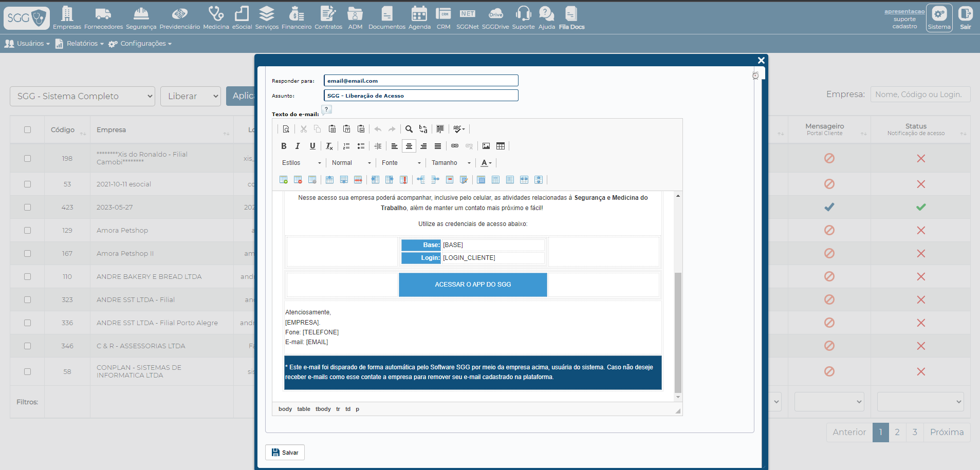Insert an image into the email text
The image size is (980, 470).
(486, 146)
